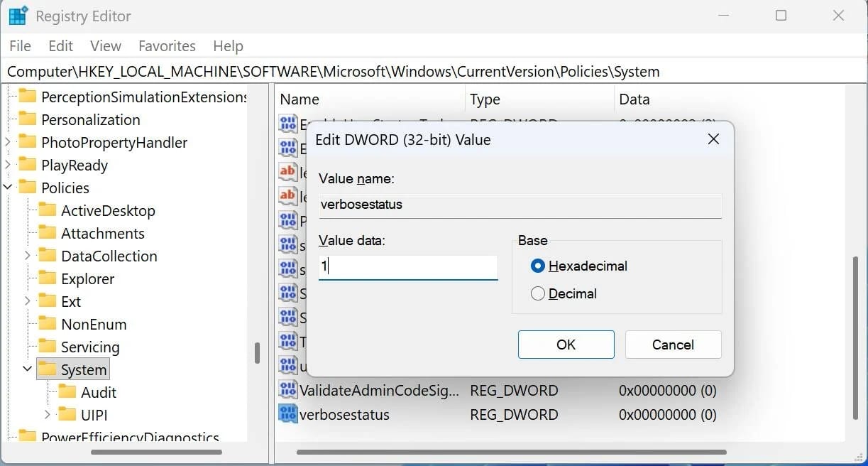Click the DataCollection folder icon
Image resolution: width=868 pixels, height=466 pixels.
pos(47,256)
